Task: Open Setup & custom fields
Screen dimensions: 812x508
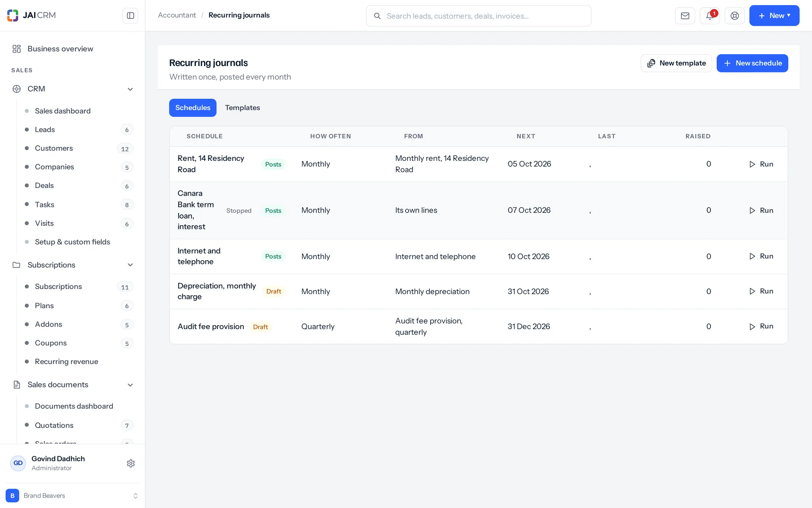Action: pos(79,242)
